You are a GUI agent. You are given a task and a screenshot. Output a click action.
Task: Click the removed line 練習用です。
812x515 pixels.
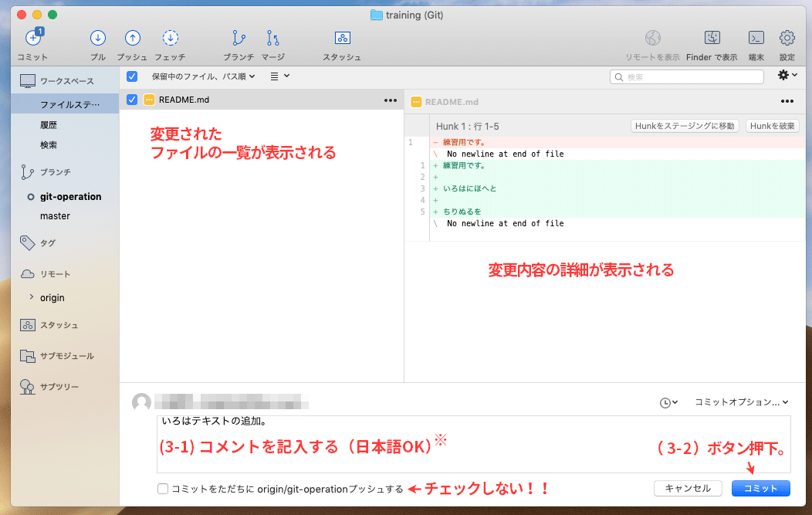point(464,142)
